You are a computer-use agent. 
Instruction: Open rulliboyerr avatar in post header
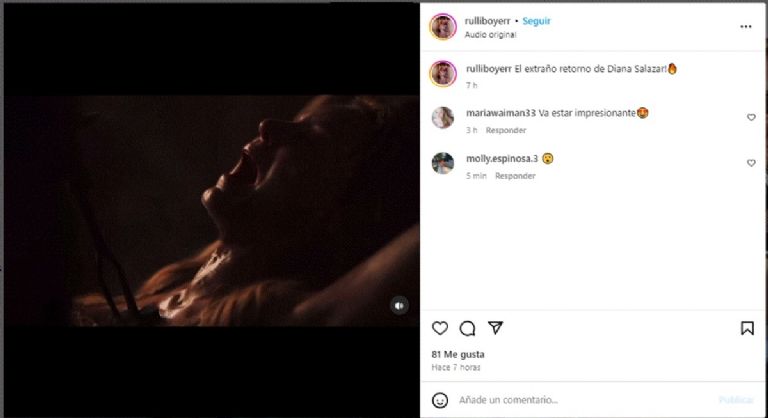[443, 27]
